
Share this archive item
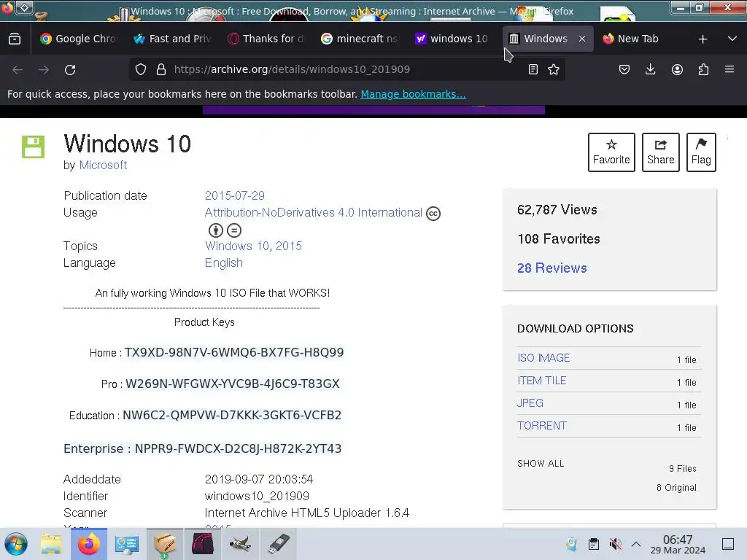click(x=660, y=152)
